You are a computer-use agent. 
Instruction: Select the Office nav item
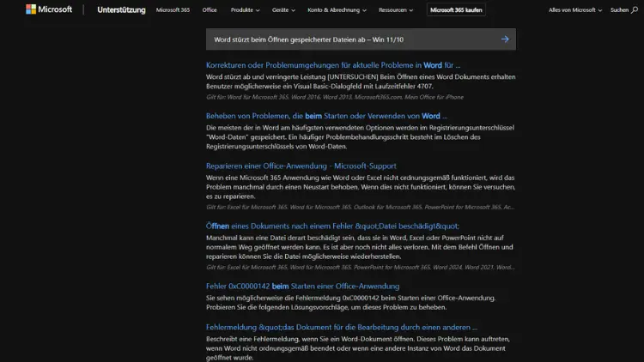(x=210, y=10)
